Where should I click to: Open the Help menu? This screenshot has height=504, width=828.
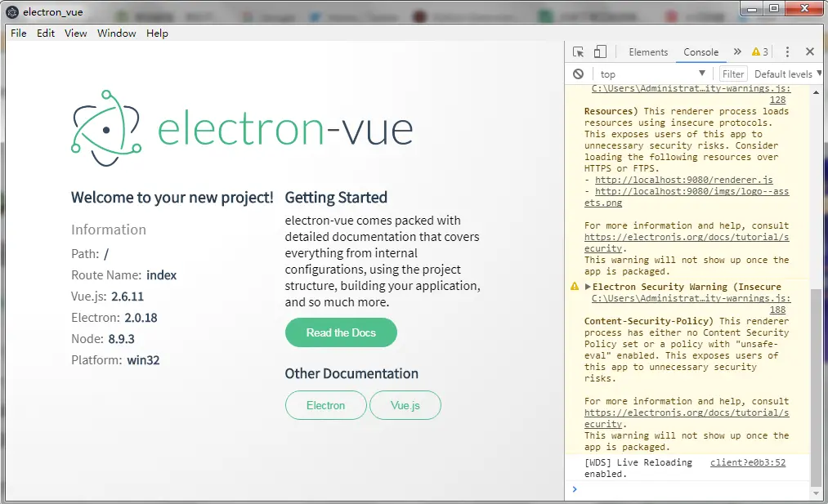(158, 33)
